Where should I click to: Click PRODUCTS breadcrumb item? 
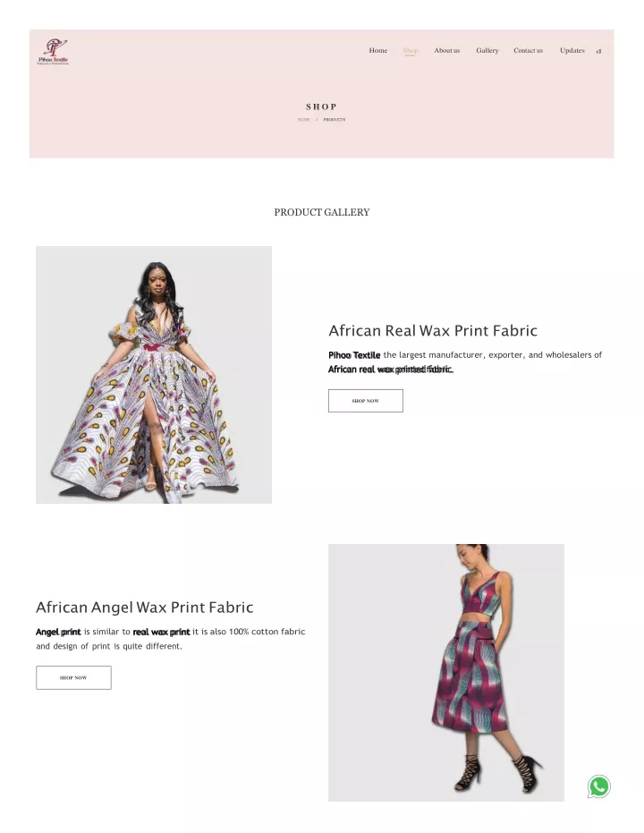click(335, 120)
